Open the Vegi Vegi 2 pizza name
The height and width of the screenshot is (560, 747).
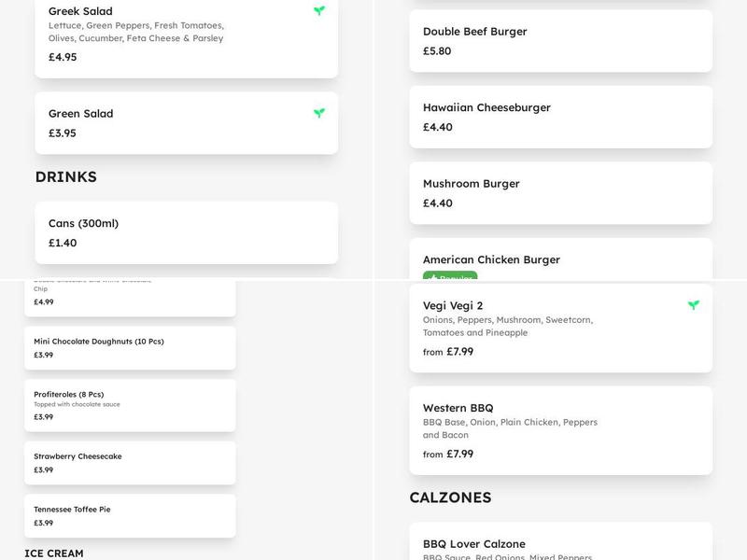(x=453, y=305)
